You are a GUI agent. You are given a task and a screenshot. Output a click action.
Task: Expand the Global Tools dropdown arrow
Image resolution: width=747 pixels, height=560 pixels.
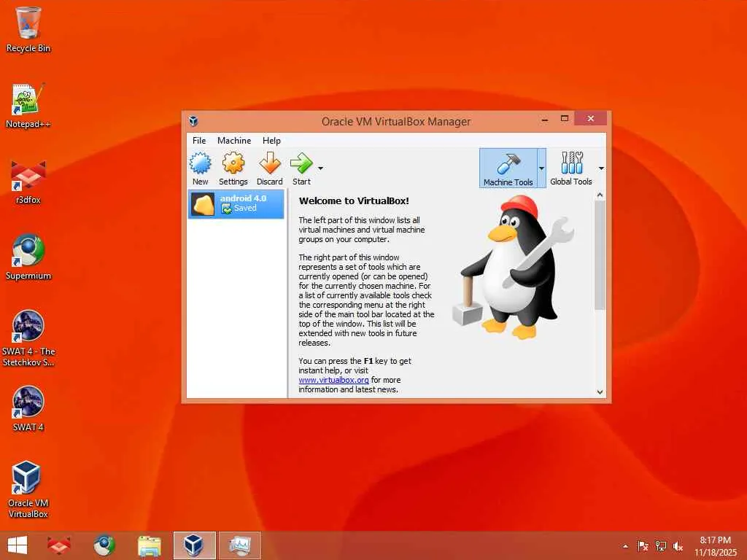click(601, 168)
